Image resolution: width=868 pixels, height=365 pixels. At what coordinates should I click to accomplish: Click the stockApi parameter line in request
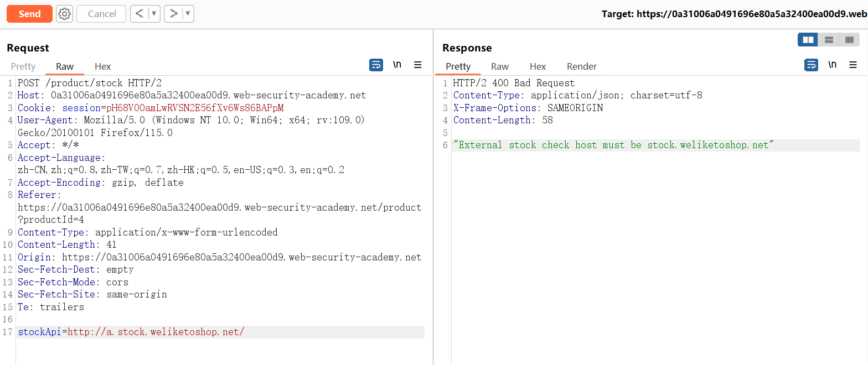[x=131, y=332]
